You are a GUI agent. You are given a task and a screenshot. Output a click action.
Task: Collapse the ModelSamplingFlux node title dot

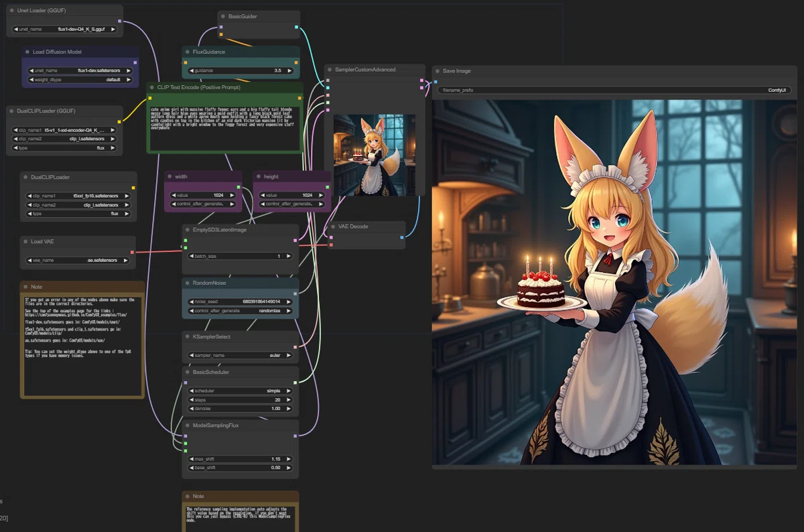coord(187,425)
